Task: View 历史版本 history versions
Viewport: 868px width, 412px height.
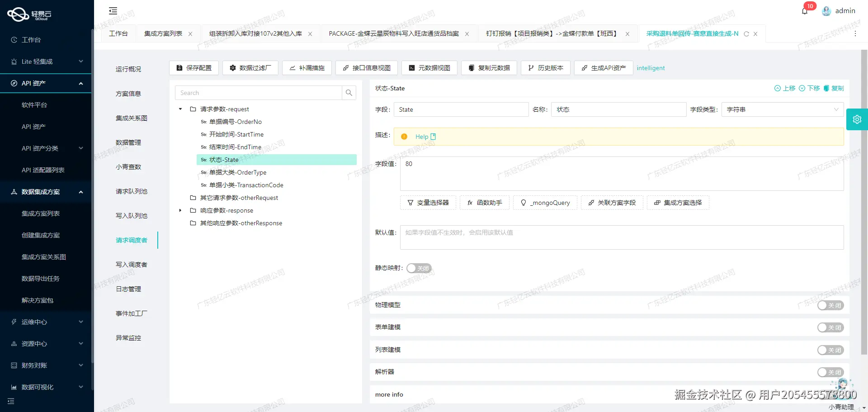Action: pos(545,67)
